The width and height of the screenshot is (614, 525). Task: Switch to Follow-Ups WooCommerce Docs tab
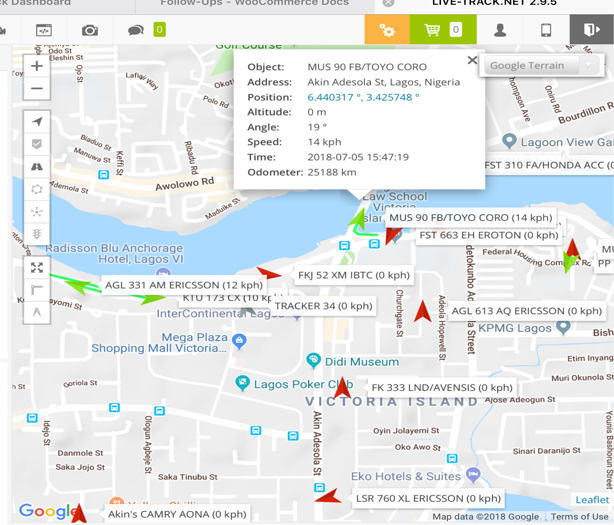(255, 4)
